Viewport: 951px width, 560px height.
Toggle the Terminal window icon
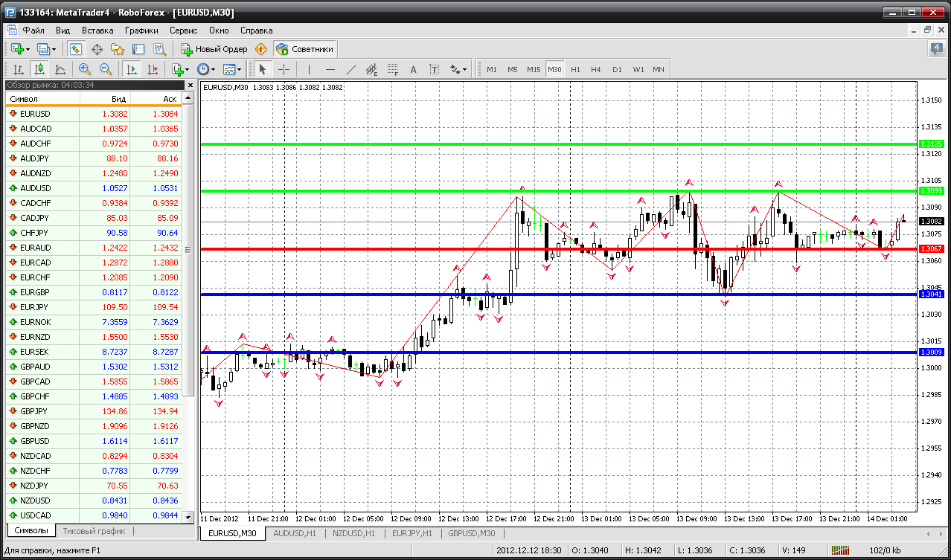(x=138, y=49)
